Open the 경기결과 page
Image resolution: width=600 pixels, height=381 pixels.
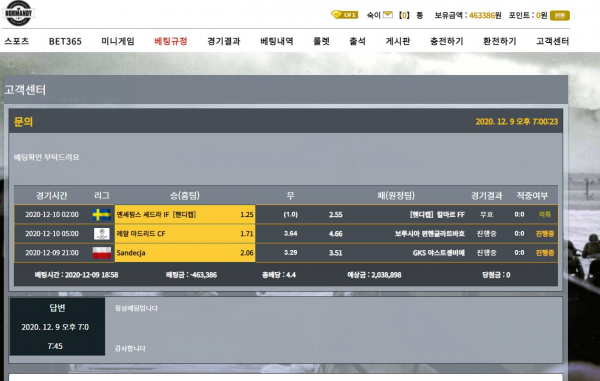pos(223,41)
